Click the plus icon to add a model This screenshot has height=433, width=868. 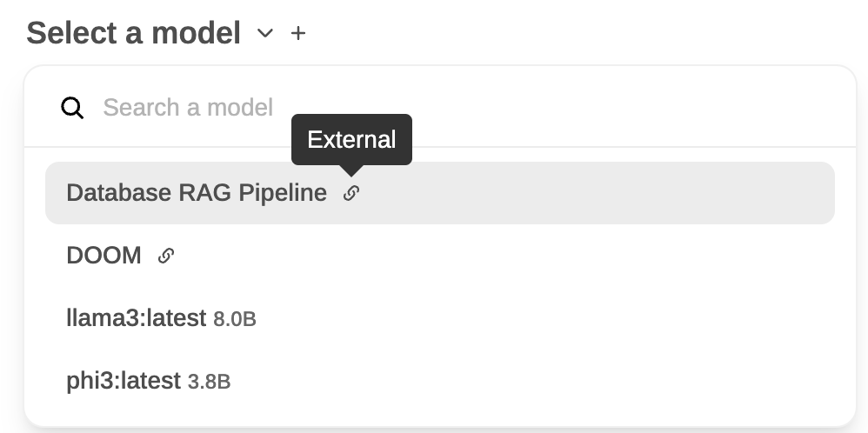pyautogui.click(x=298, y=34)
